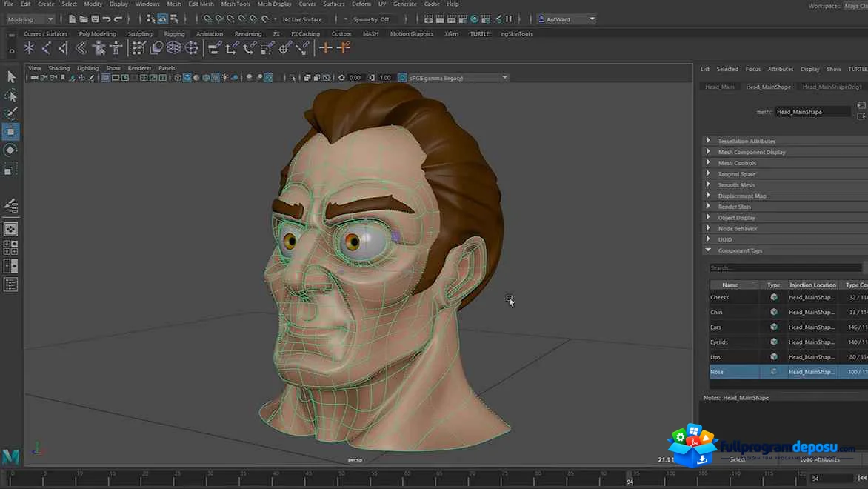Screen dimensions: 868x489
Task: Click the Quick Rig character shelf icon
Action: point(99,48)
